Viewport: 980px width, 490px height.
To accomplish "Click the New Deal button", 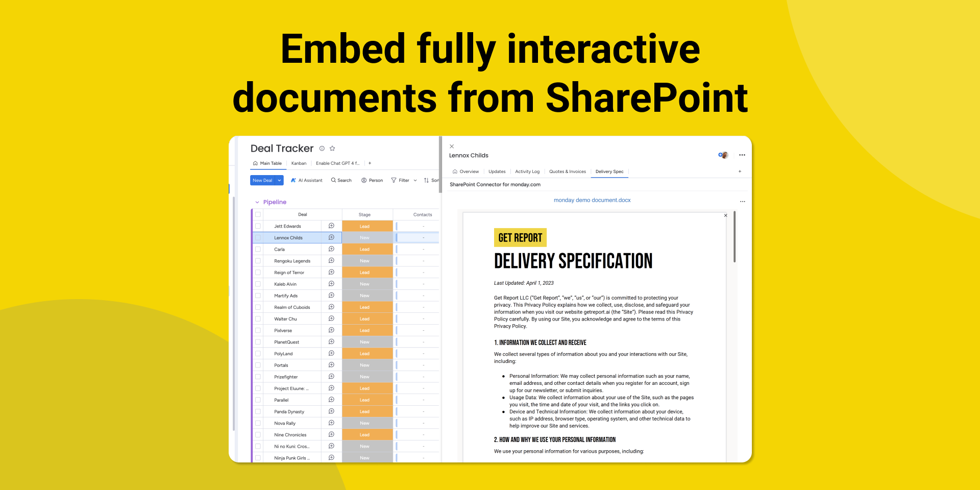I will click(x=262, y=180).
